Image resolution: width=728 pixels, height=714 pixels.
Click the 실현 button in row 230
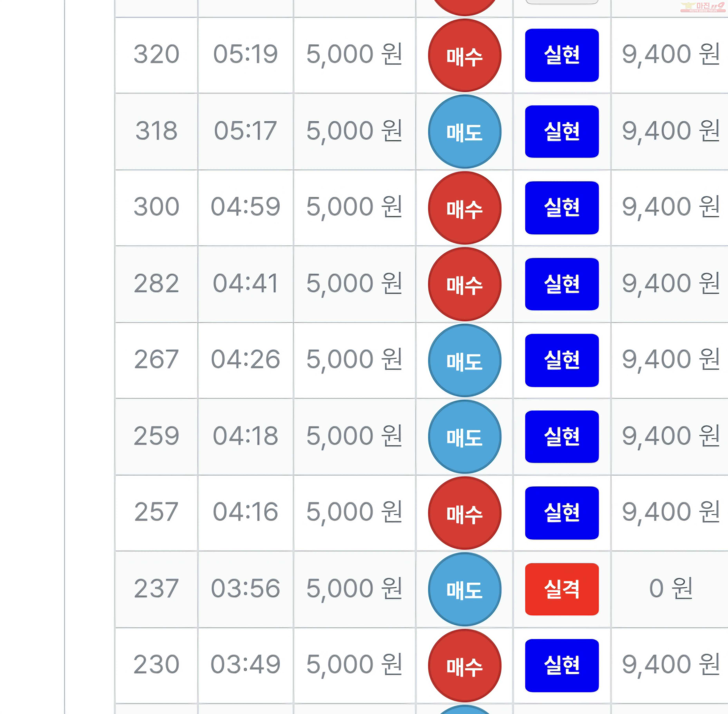click(562, 666)
